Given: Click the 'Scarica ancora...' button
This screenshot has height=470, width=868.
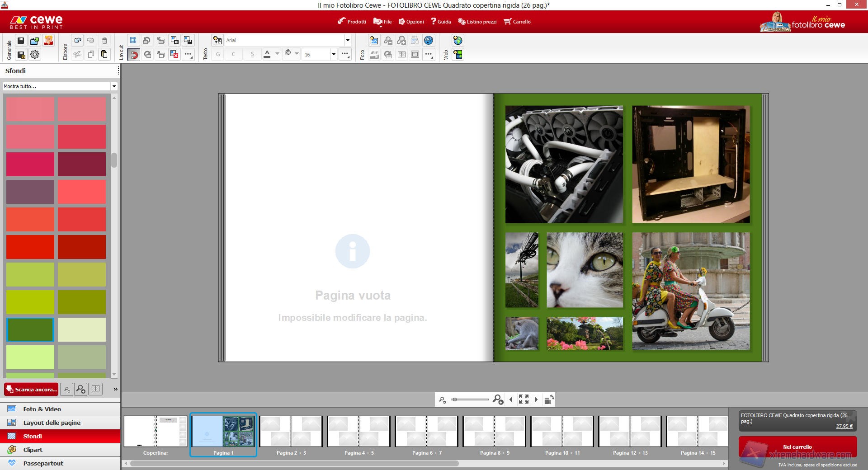Looking at the screenshot, I should coord(31,390).
